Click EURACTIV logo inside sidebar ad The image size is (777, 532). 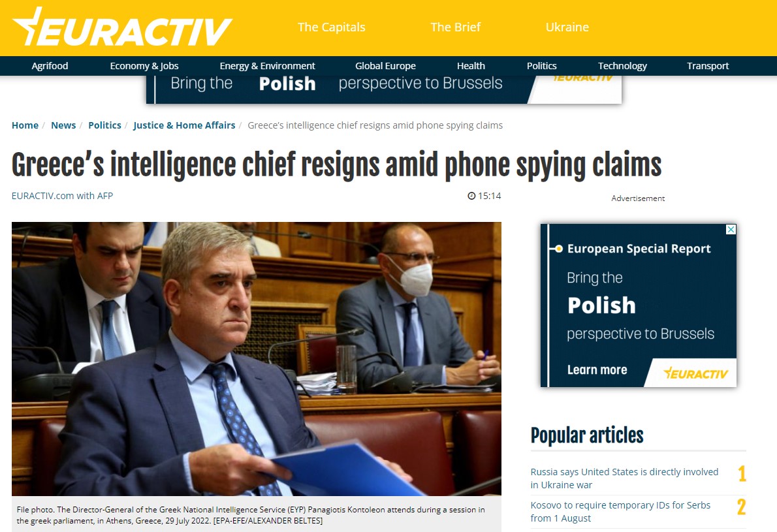[696, 373]
